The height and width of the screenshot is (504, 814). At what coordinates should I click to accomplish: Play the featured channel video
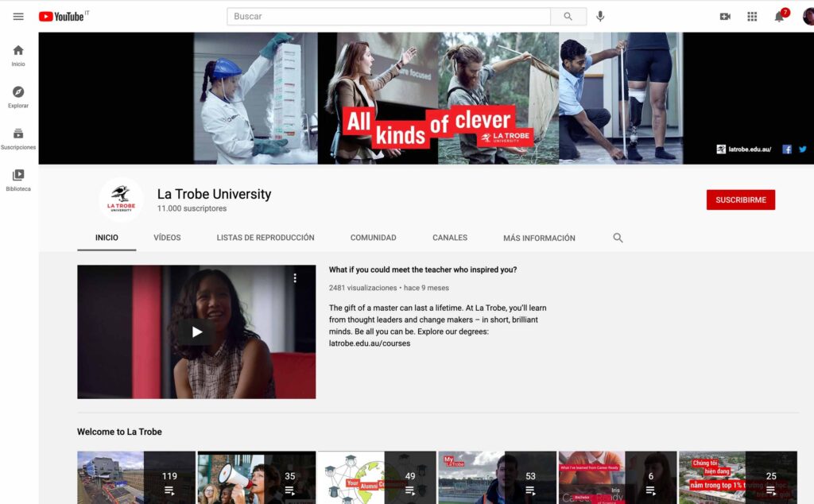(196, 331)
